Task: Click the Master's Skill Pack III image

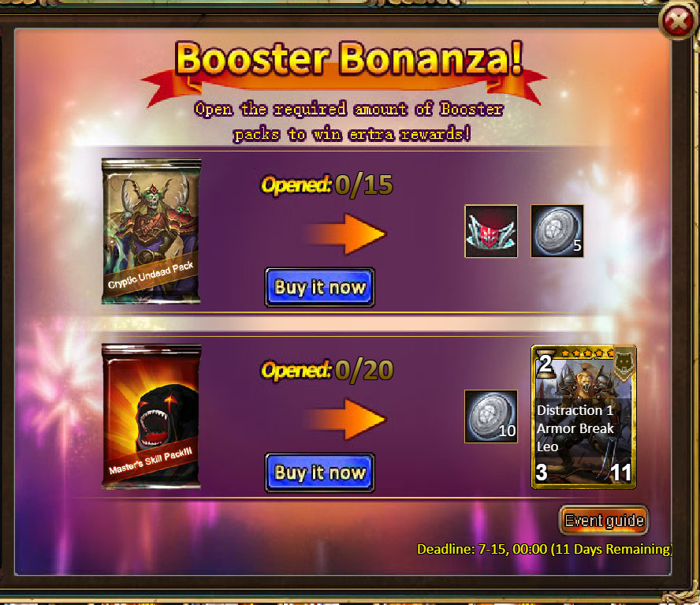Action: 151,416
